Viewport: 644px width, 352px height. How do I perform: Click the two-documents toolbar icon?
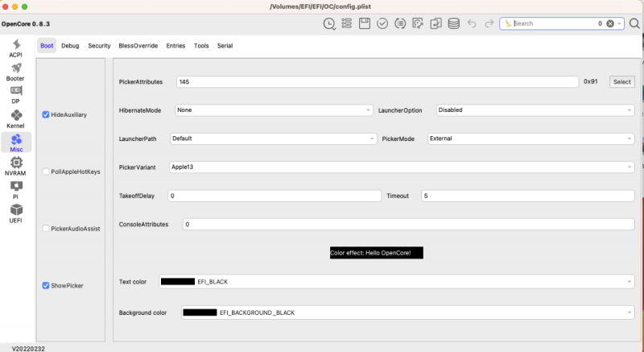(x=436, y=23)
